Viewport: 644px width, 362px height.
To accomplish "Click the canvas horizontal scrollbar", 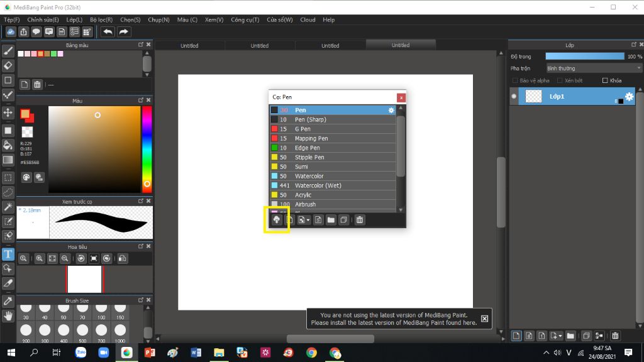I will pyautogui.click(x=330, y=339).
